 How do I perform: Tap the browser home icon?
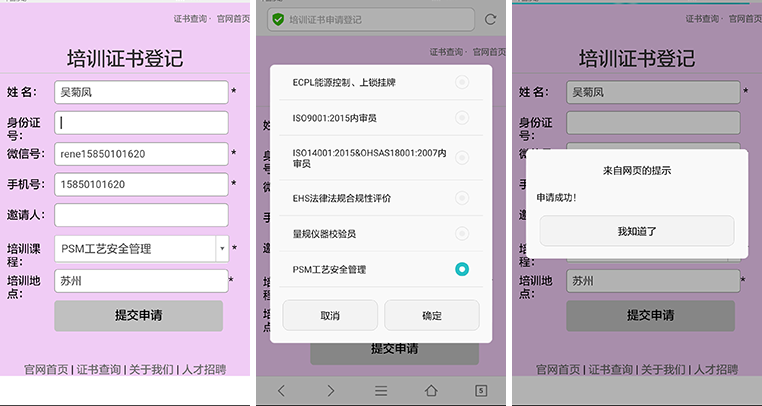click(x=431, y=390)
